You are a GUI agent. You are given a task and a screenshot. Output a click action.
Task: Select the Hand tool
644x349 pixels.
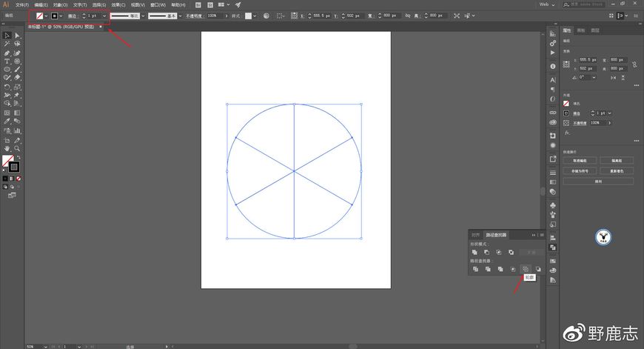(x=7, y=148)
